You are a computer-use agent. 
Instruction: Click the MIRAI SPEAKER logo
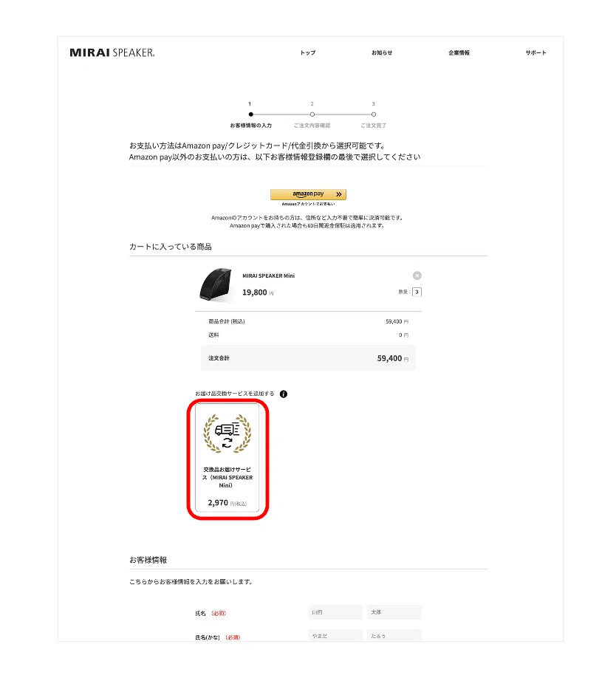[112, 52]
